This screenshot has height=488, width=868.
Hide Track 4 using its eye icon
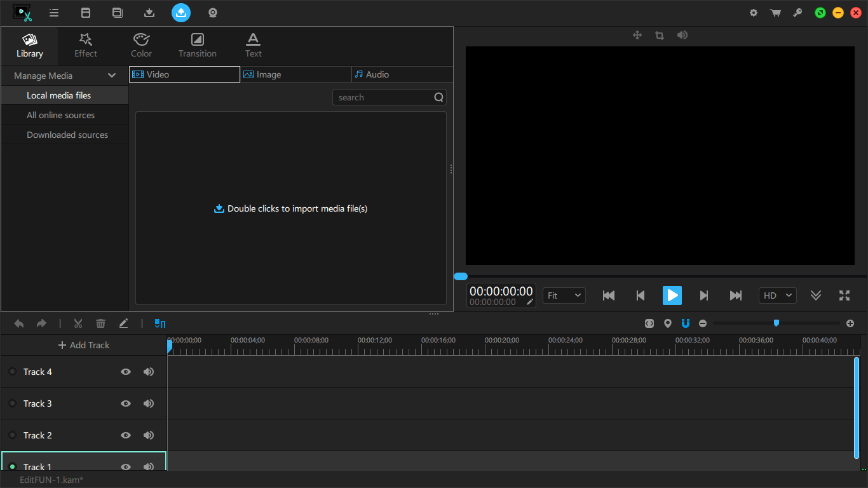tap(126, 372)
